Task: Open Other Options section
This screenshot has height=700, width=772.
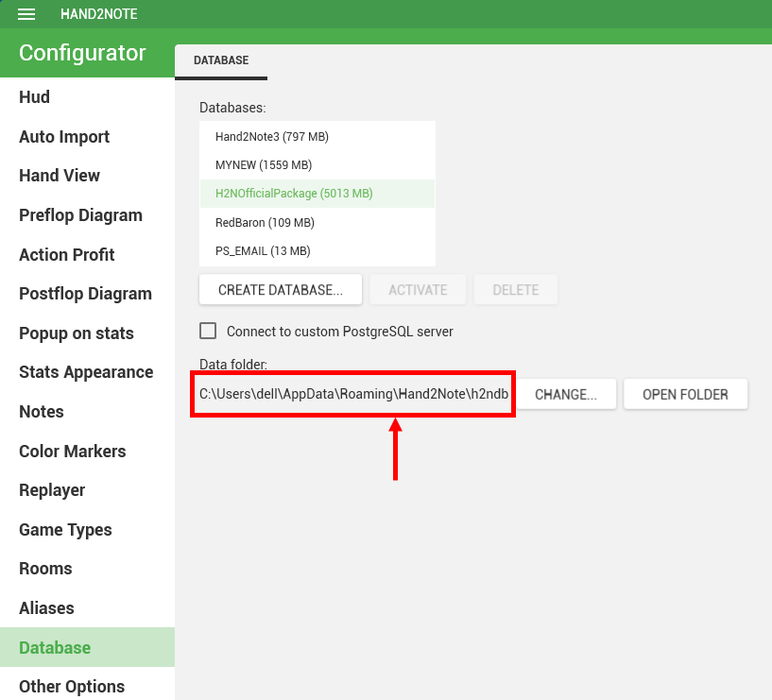Action: coord(87,686)
